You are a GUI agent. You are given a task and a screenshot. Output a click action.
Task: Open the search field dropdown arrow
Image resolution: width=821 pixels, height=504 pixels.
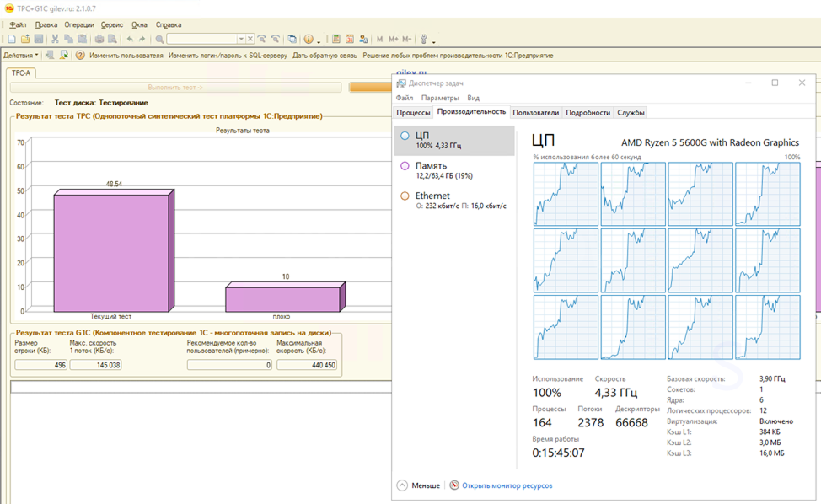[241, 40]
